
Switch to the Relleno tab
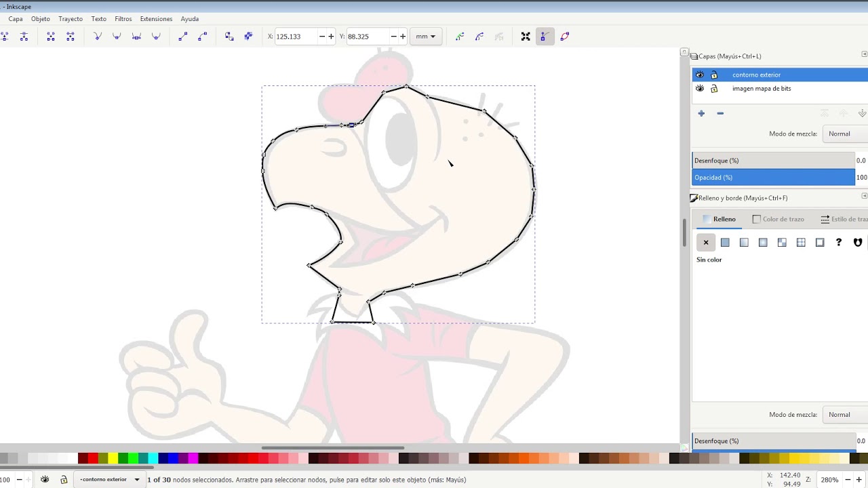(719, 219)
